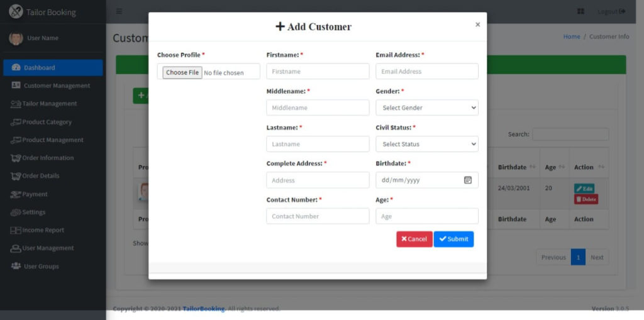The height and width of the screenshot is (320, 644).
Task: Open the grid apps icon in the top bar
Action: (x=580, y=11)
